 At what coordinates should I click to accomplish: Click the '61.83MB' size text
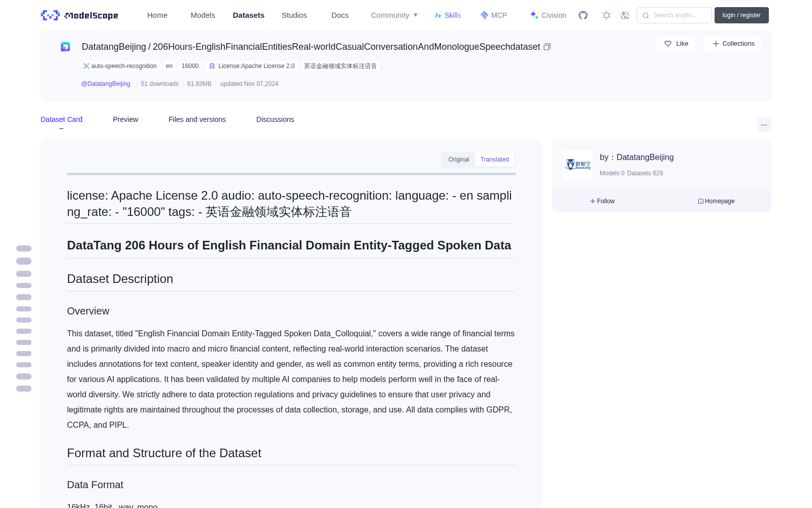[199, 84]
